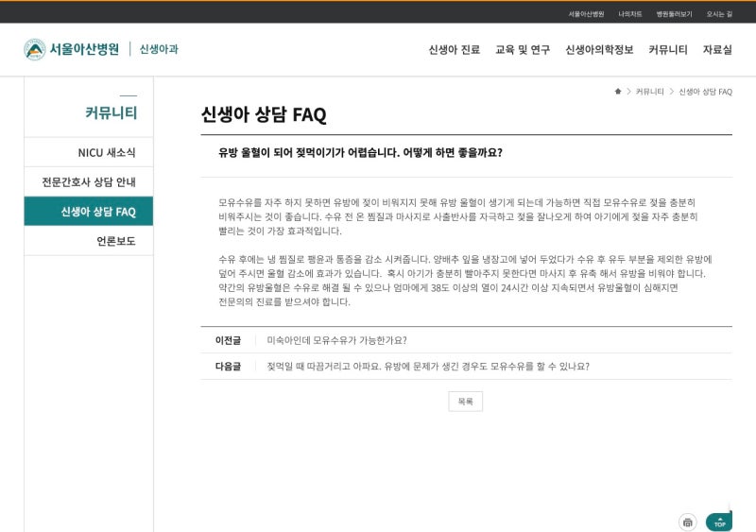Open 오시는 길 in top bar
The width and height of the screenshot is (756, 532).
click(x=719, y=14)
